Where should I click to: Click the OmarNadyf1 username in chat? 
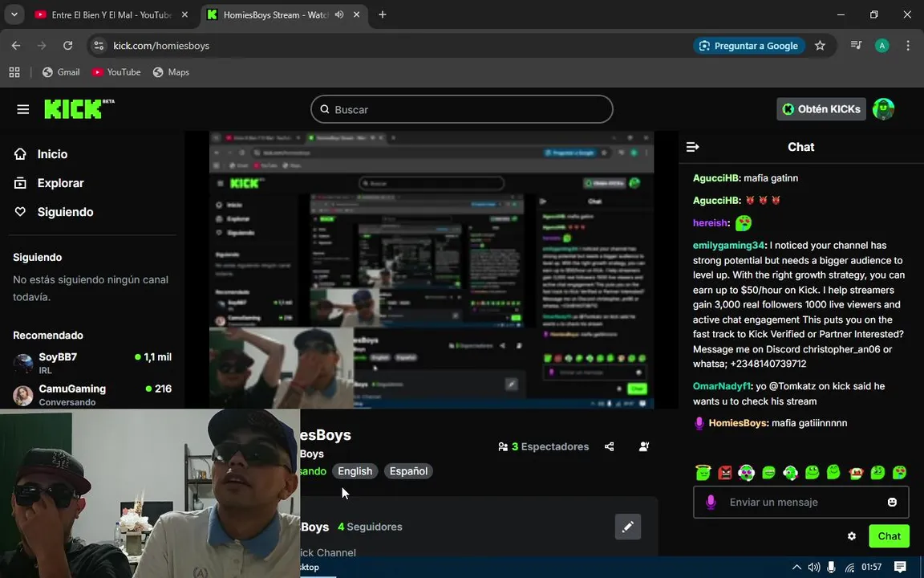tap(722, 386)
